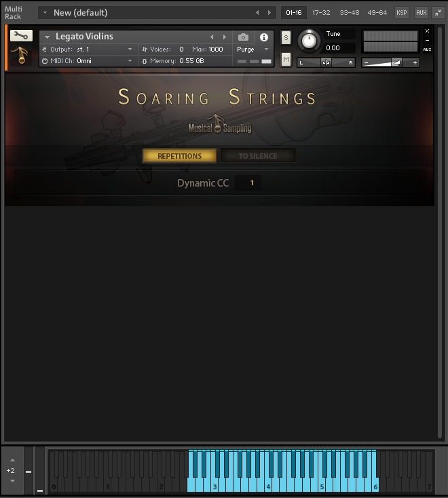Click the rack vertical scrollbar
448x498 pixels.
coord(440,233)
